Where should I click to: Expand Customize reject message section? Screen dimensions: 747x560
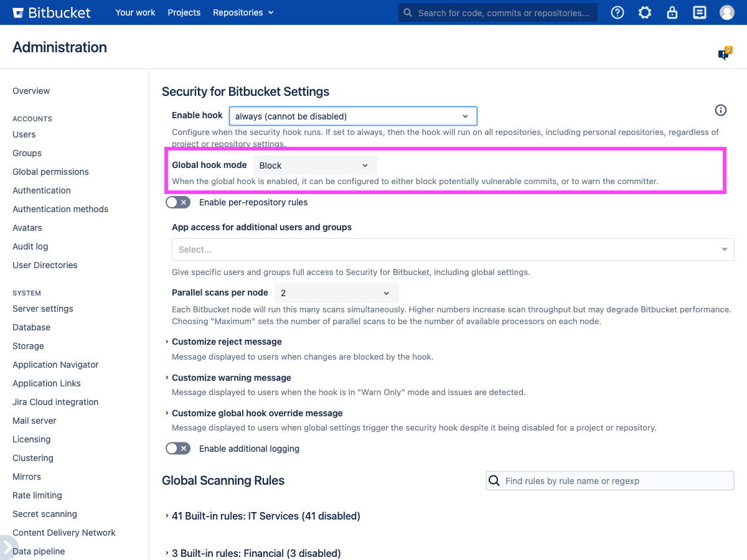[x=227, y=342]
